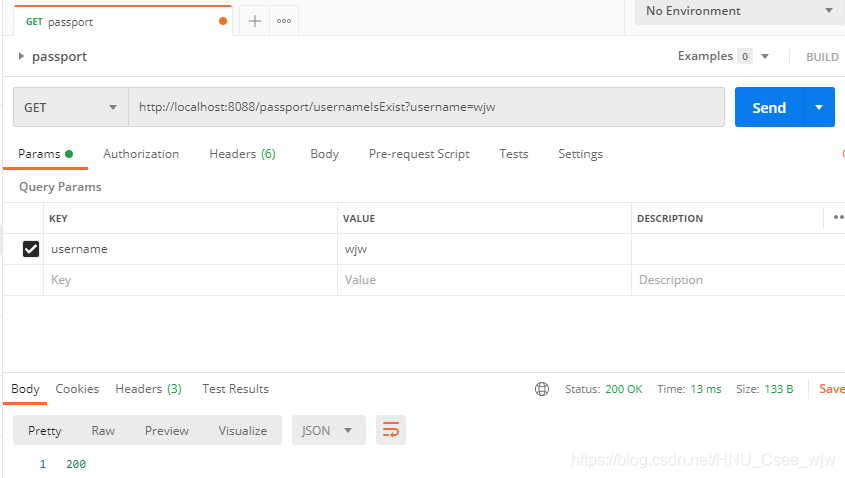Open the Pre-request Script tab
Image resolution: width=845 pixels, height=478 pixels.
point(419,154)
